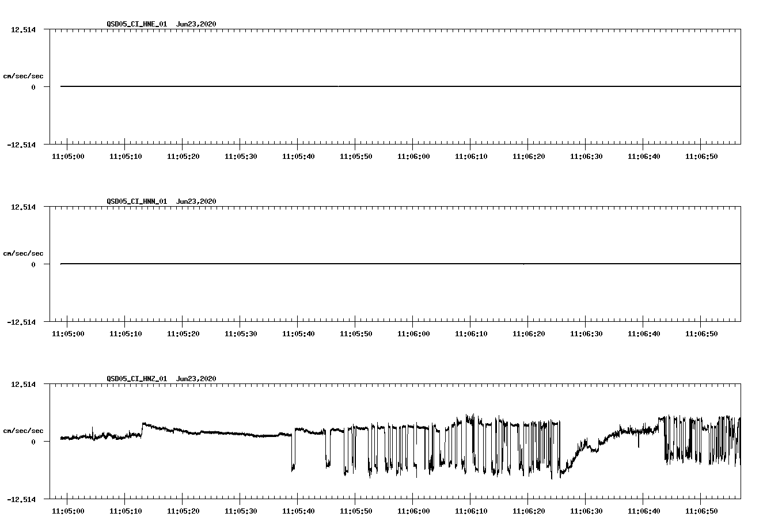
Task: Click the cm/sec/sec unit label of HNN plot
Action: [x=23, y=253]
